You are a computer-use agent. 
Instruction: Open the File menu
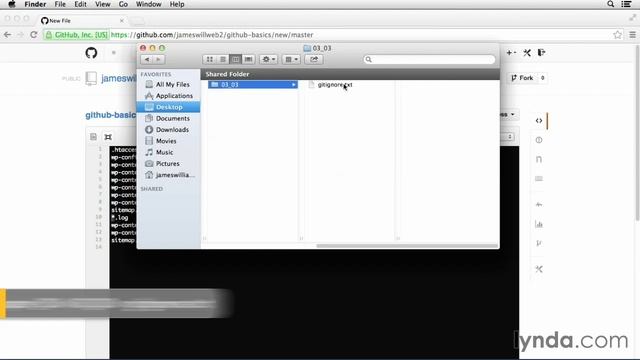(x=60, y=4)
